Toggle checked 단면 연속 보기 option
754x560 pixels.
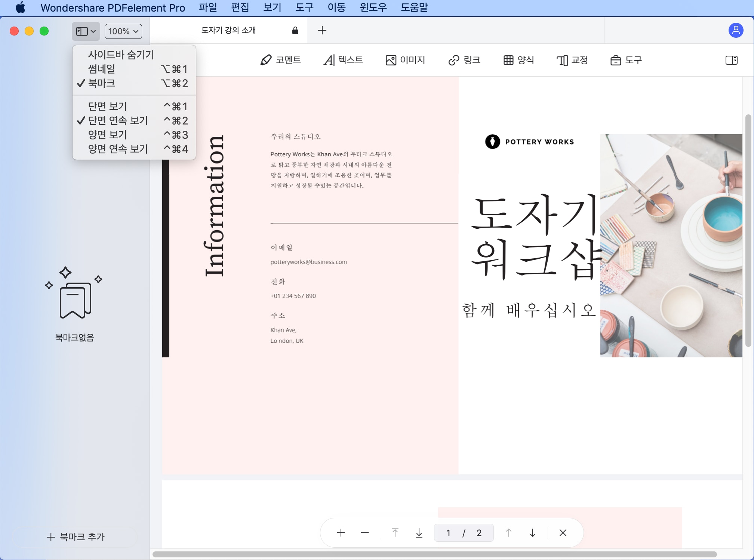[134, 120]
